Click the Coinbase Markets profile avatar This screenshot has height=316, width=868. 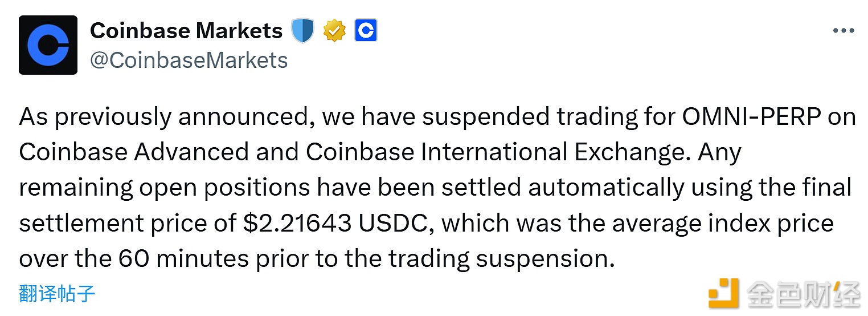(x=48, y=45)
